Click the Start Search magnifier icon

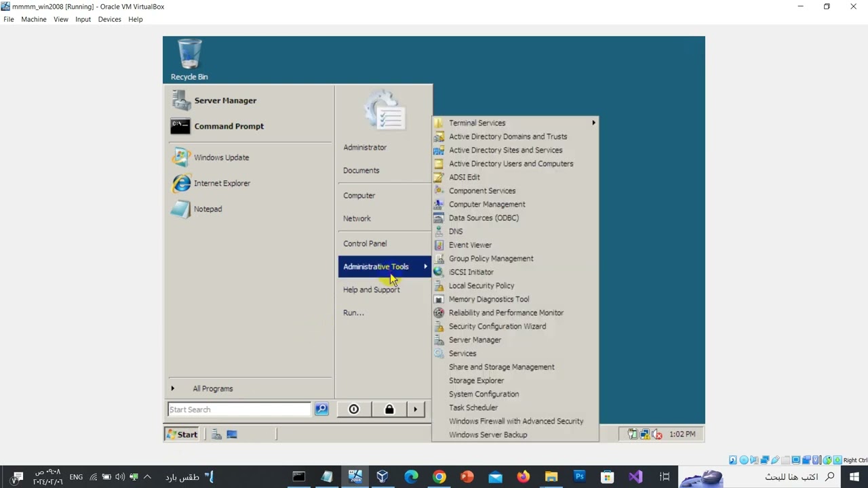pyautogui.click(x=321, y=409)
